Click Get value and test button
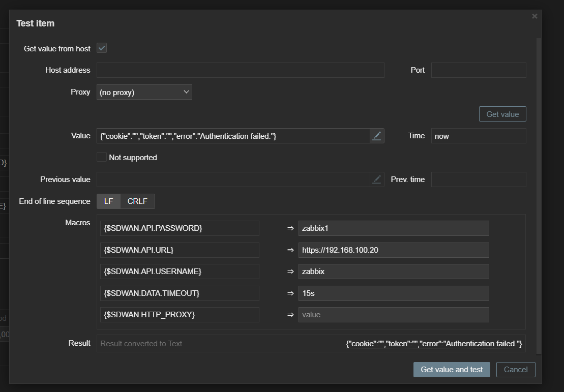564x392 pixels. (452, 370)
